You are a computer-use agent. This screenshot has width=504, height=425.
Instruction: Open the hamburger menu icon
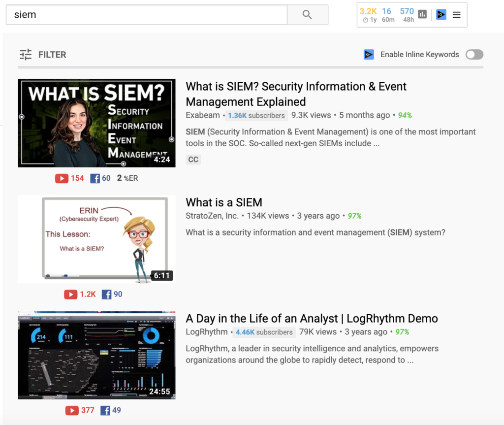456,15
